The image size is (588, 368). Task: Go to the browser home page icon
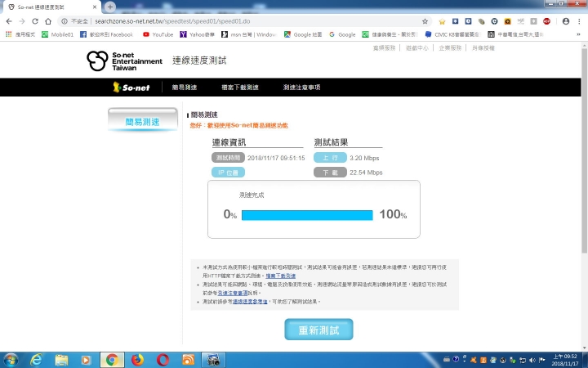(x=48, y=21)
